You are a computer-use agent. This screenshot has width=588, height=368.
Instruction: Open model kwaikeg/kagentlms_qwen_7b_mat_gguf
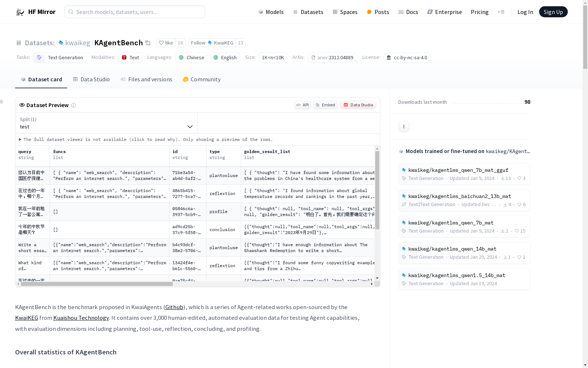point(464,174)
